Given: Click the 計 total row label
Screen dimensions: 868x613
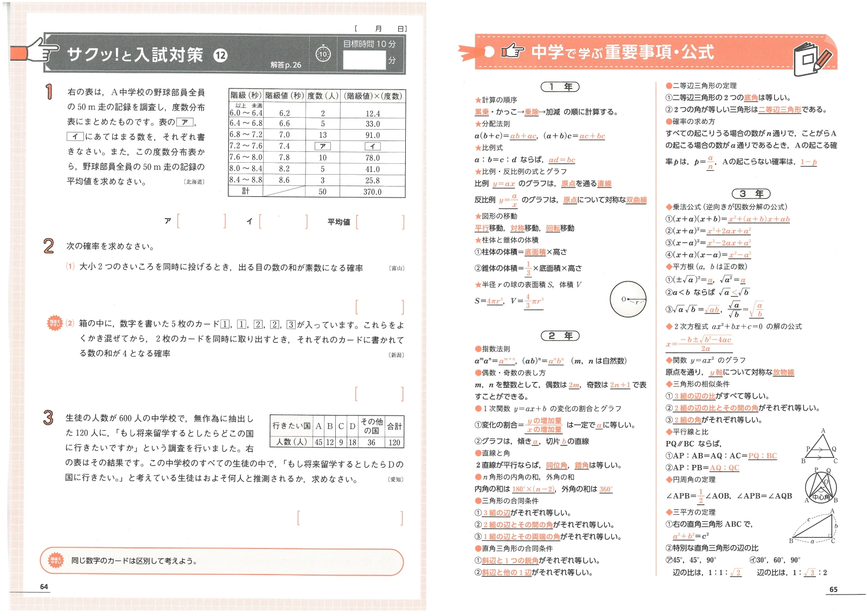Looking at the screenshot, I should 246,191.
